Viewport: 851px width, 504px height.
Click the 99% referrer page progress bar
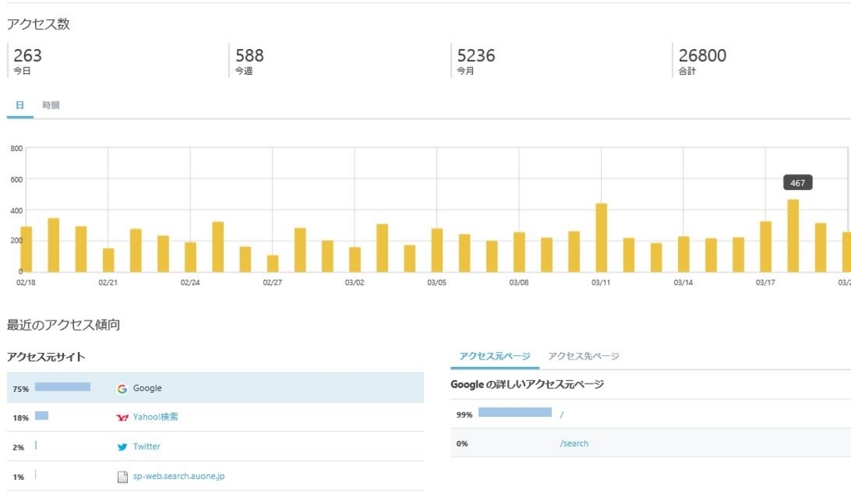[515, 413]
